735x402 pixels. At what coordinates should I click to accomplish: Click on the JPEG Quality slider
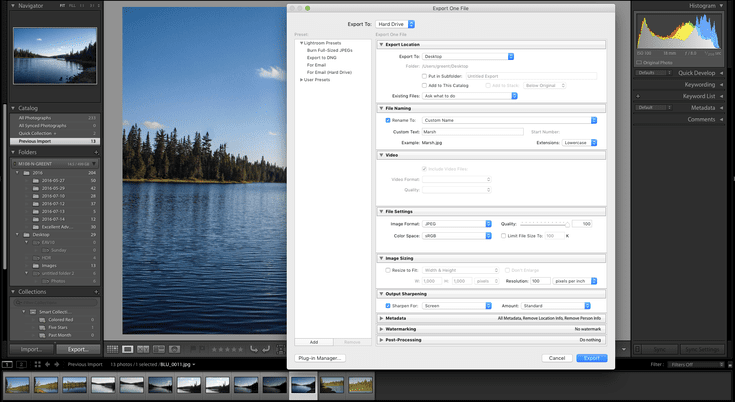(545, 224)
